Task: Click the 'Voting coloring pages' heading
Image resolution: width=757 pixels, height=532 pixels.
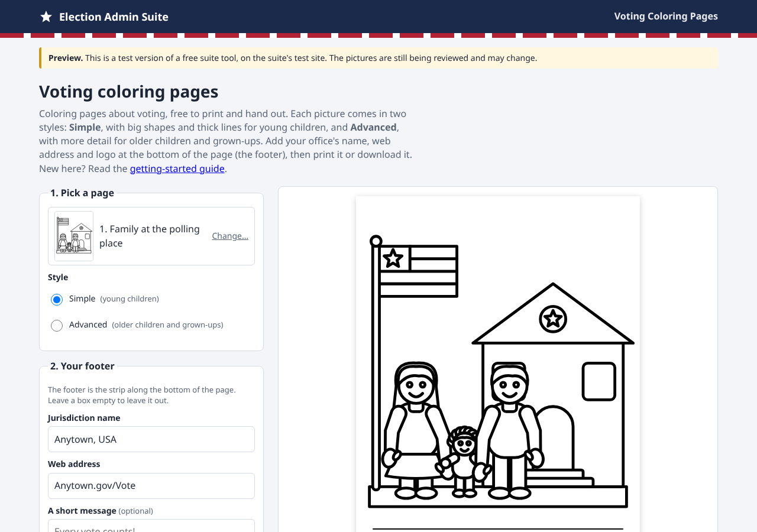Action: [x=129, y=92]
